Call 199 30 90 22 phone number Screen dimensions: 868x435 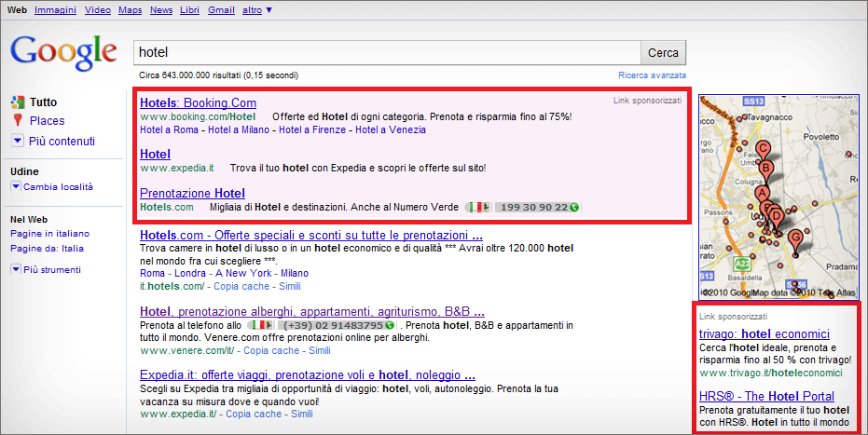tap(536, 208)
